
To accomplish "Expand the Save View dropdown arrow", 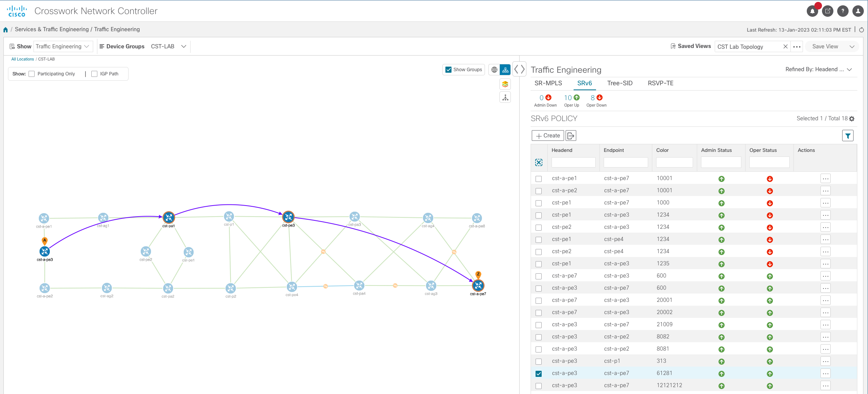I will 852,46.
